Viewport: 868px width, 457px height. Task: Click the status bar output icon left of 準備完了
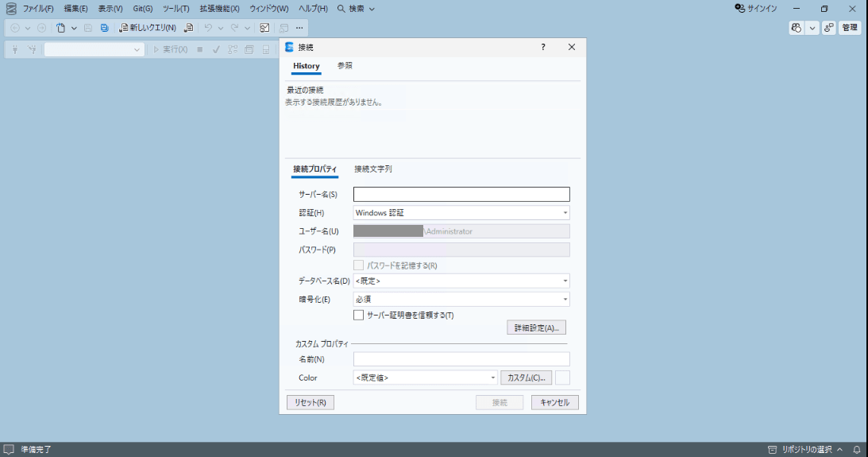click(x=9, y=449)
